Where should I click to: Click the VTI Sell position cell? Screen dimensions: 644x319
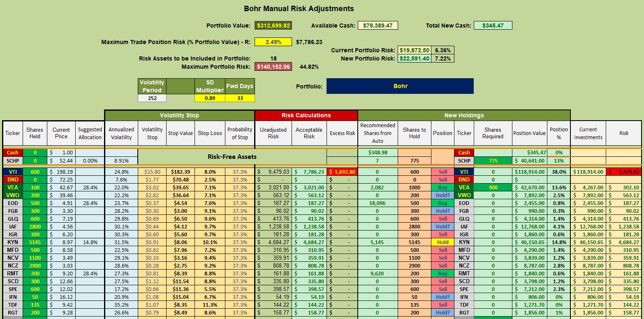[x=442, y=172]
